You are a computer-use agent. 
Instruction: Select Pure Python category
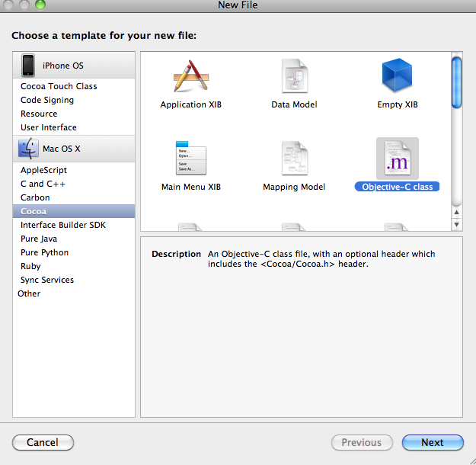click(x=74, y=252)
